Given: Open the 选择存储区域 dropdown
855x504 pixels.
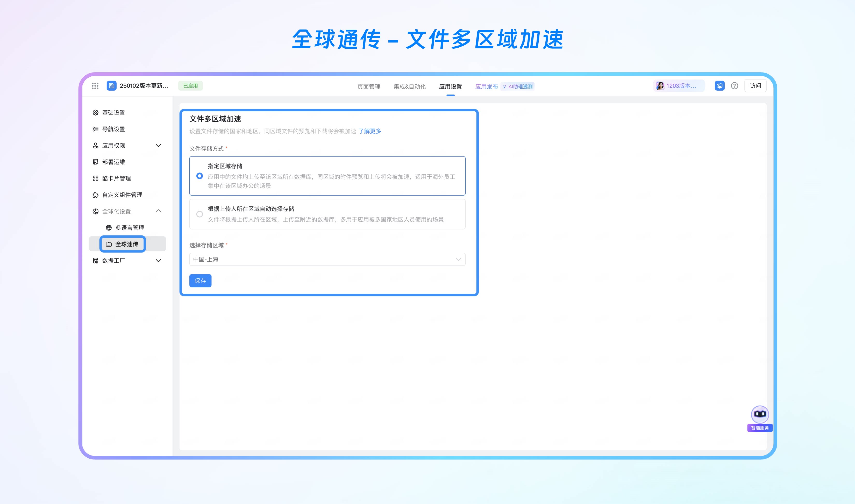Looking at the screenshot, I should [327, 260].
